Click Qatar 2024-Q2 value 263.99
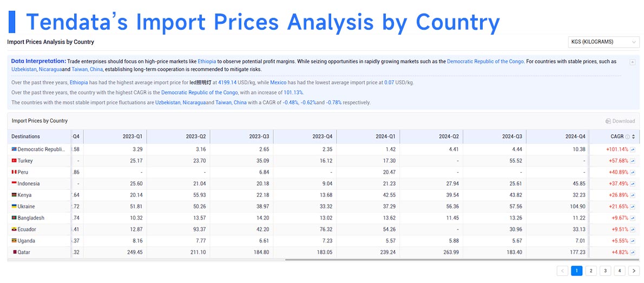 coord(451,253)
